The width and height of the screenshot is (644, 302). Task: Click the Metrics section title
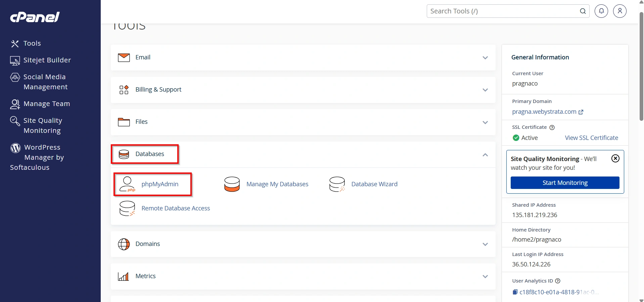[x=146, y=276]
